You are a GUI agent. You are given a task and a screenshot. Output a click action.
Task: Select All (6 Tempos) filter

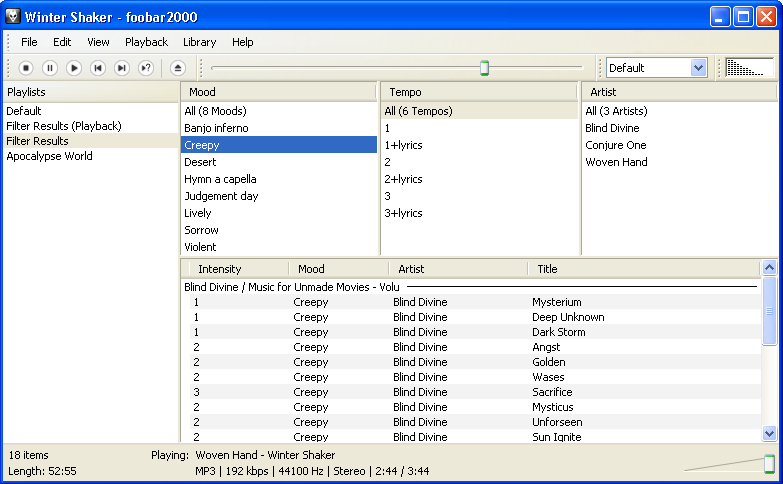coord(479,111)
